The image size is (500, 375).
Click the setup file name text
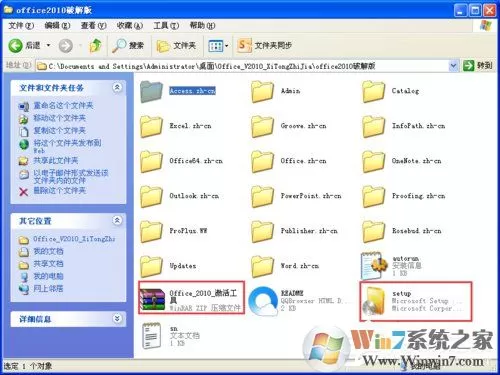(x=401, y=293)
